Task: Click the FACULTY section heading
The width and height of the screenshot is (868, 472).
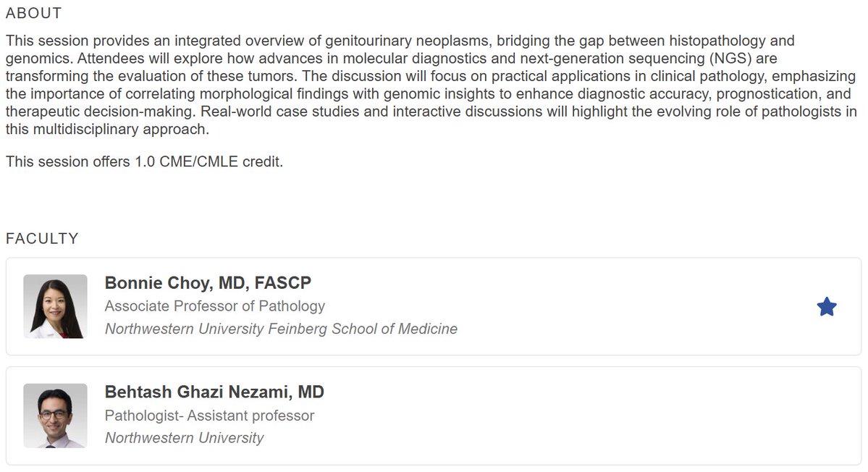Action: (42, 238)
